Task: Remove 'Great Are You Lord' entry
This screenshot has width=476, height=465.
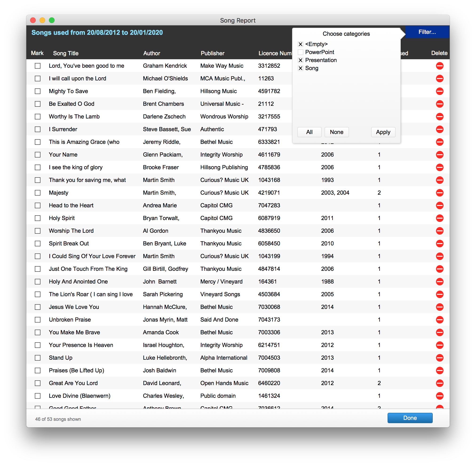Action: pos(440,383)
